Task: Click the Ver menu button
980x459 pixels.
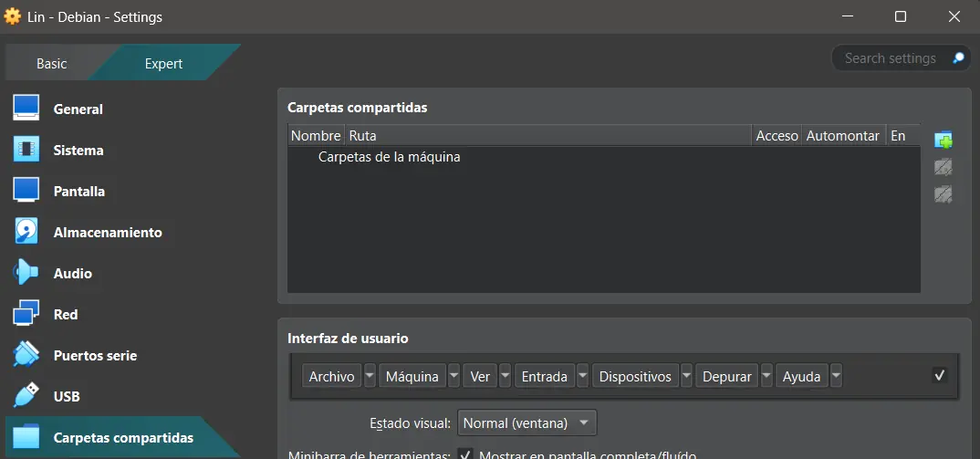Action: (x=480, y=377)
